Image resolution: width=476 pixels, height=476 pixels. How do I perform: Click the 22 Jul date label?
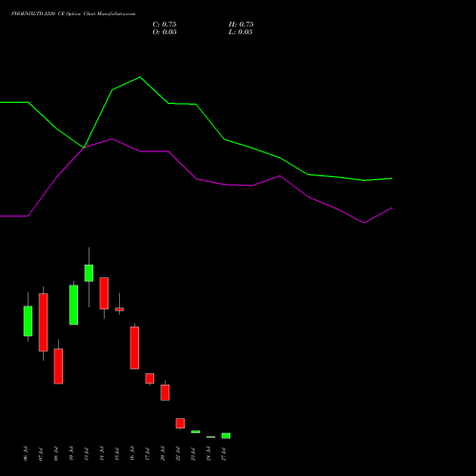click(x=178, y=453)
